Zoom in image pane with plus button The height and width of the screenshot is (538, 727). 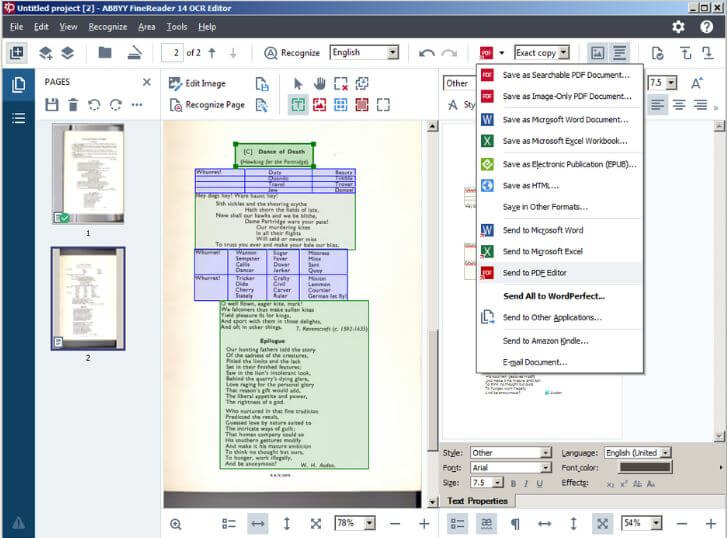(x=424, y=524)
